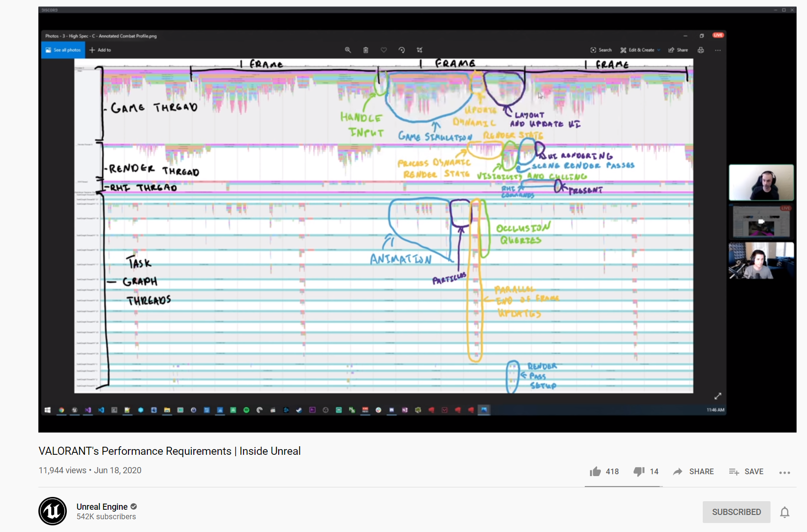
Task: Click See all photos in Photos window
Action: 63,50
